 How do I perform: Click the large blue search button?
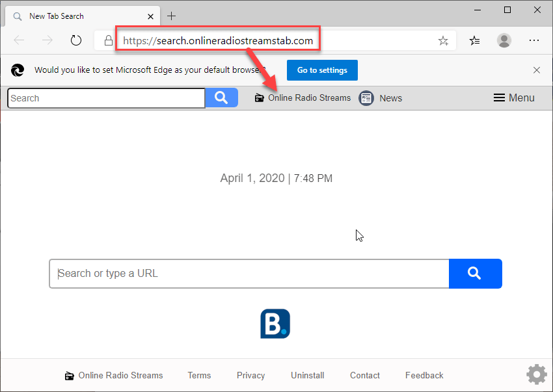pyautogui.click(x=475, y=274)
